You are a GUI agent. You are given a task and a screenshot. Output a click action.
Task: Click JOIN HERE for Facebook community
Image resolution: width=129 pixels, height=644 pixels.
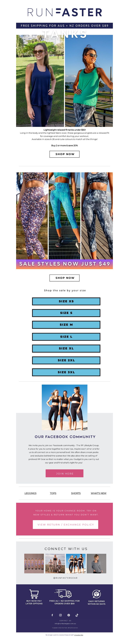[64, 473]
